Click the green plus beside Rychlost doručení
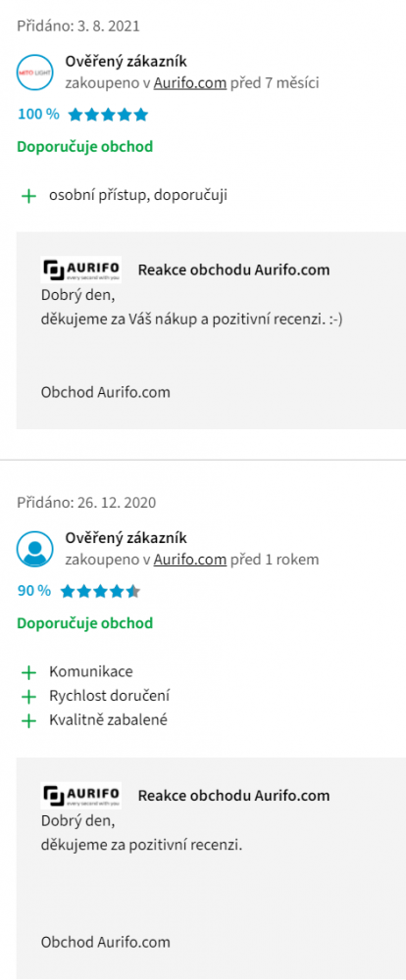The width and height of the screenshot is (406, 980). [28, 696]
